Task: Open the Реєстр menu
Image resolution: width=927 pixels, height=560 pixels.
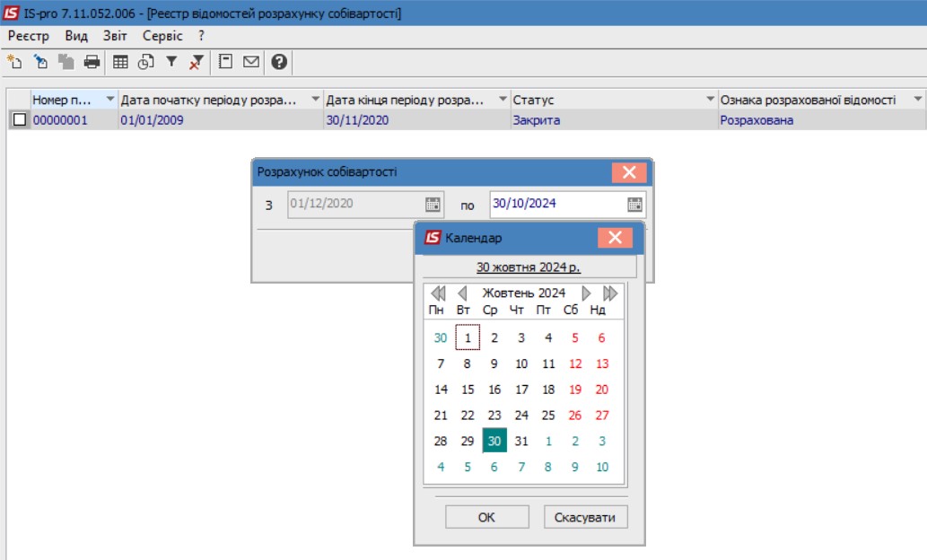Action: pos(28,36)
